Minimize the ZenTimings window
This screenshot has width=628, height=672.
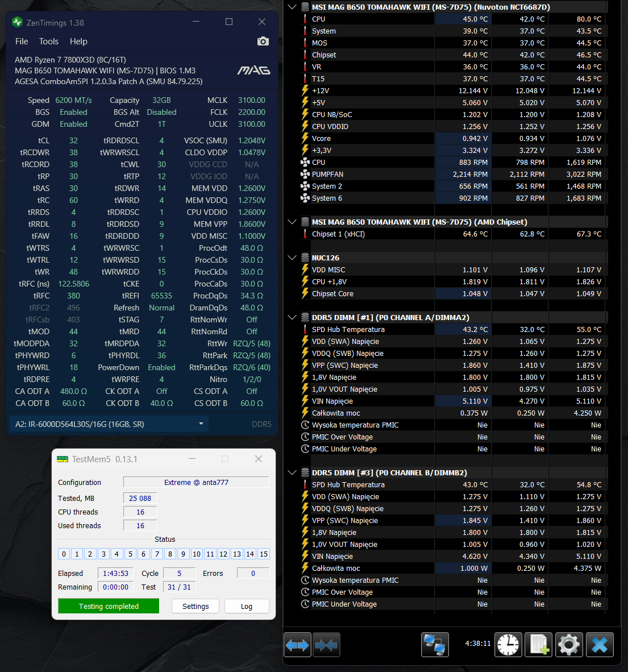(x=196, y=22)
